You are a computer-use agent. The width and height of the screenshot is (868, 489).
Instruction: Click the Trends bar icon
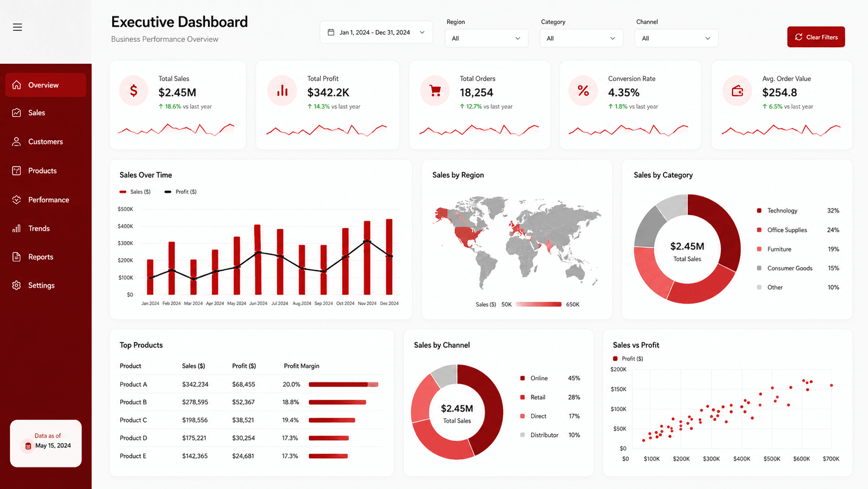pyautogui.click(x=17, y=228)
